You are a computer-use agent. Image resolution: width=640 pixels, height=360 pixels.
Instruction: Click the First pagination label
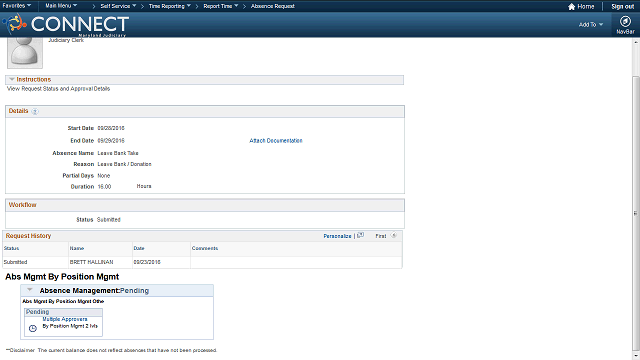(x=381, y=236)
